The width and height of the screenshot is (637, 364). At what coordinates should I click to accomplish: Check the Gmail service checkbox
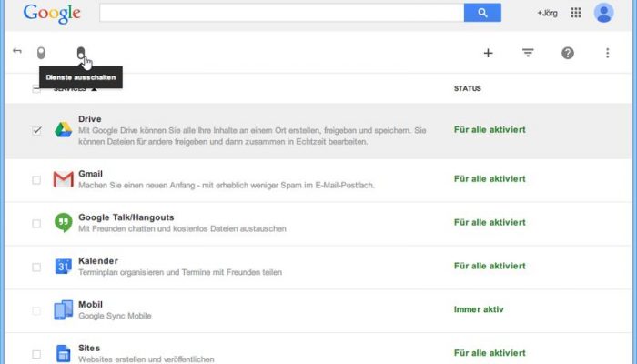(36, 180)
